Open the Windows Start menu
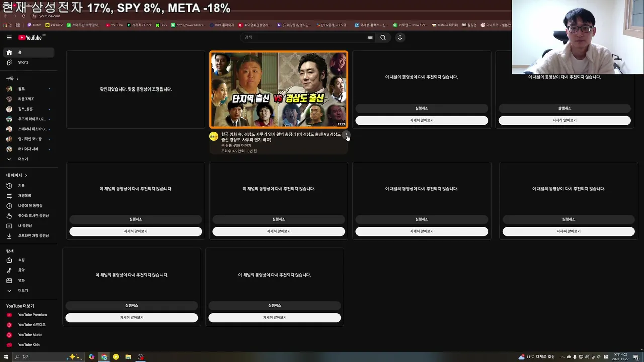 pos(7,357)
